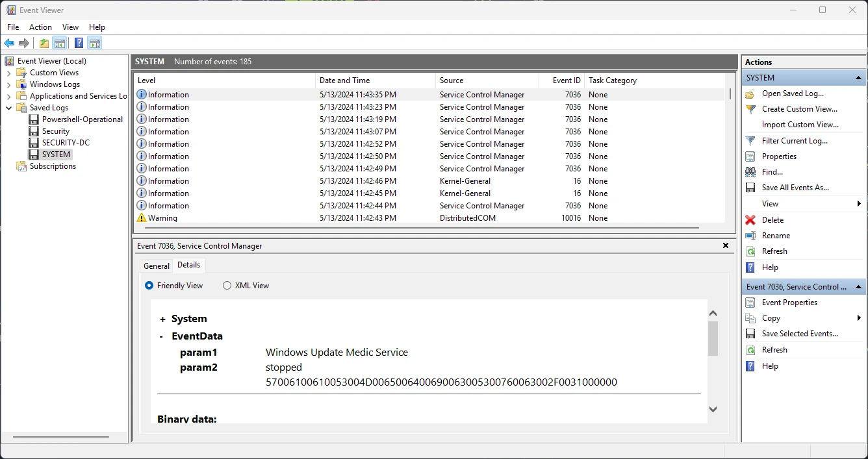Click the Warning icon on DistributedCOM row
This screenshot has width=868, height=459.
pyautogui.click(x=142, y=218)
